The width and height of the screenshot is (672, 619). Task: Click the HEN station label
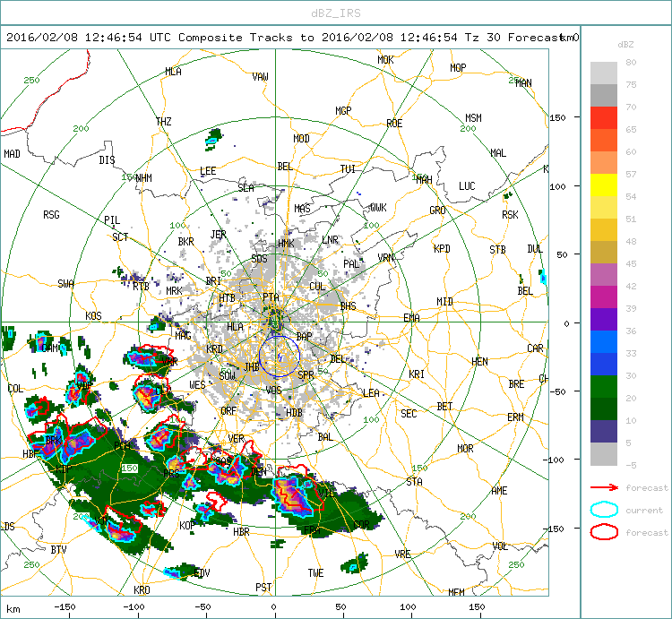pos(479,362)
